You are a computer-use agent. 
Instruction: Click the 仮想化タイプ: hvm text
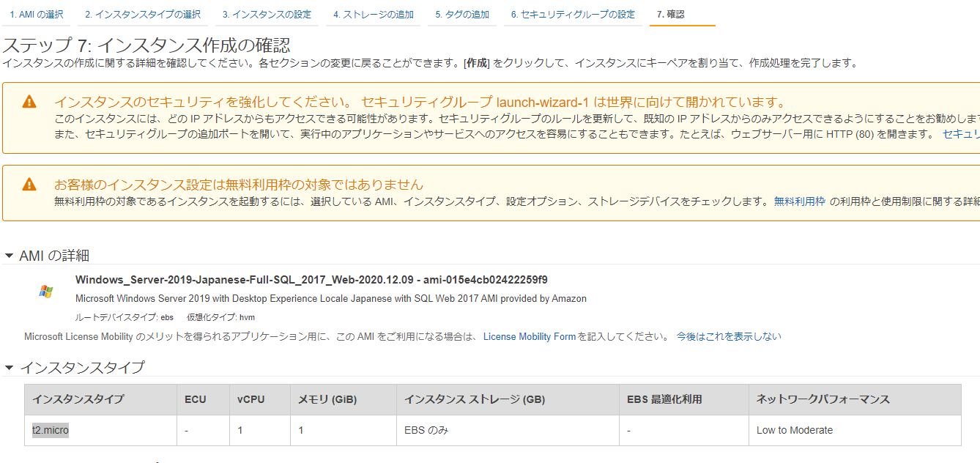pos(220,317)
